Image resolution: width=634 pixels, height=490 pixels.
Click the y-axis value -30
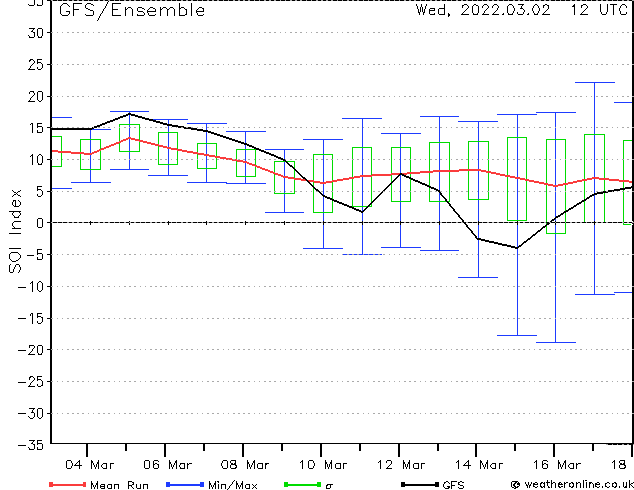pyautogui.click(x=31, y=413)
